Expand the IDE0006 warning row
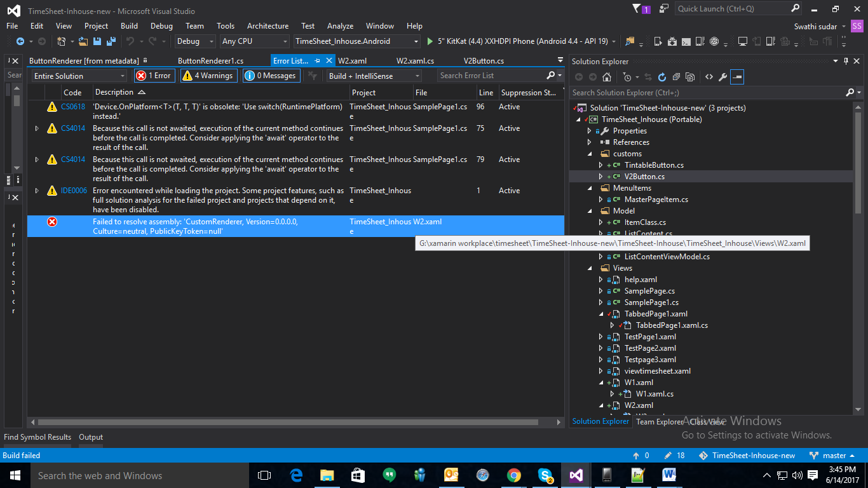The height and width of the screenshot is (488, 868). [x=37, y=191]
